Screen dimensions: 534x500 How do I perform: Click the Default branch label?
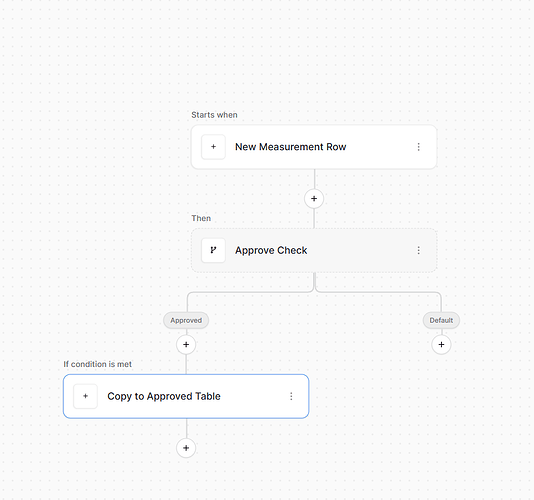point(441,320)
